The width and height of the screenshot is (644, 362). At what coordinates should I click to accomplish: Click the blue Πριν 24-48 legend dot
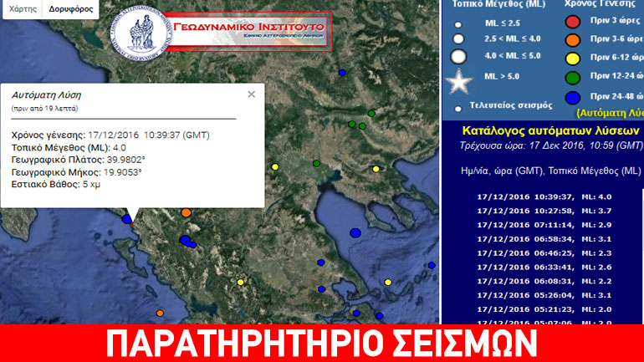click(573, 98)
